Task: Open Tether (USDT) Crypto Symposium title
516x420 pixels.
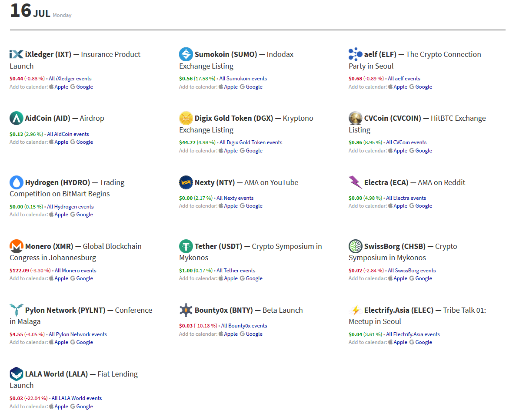Action: point(218,246)
